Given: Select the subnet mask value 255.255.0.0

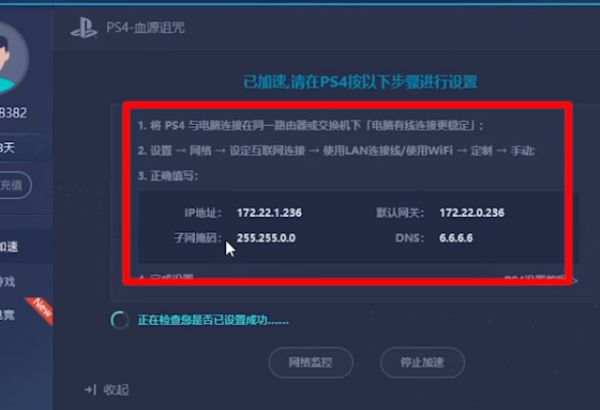Looking at the screenshot, I should [x=266, y=238].
